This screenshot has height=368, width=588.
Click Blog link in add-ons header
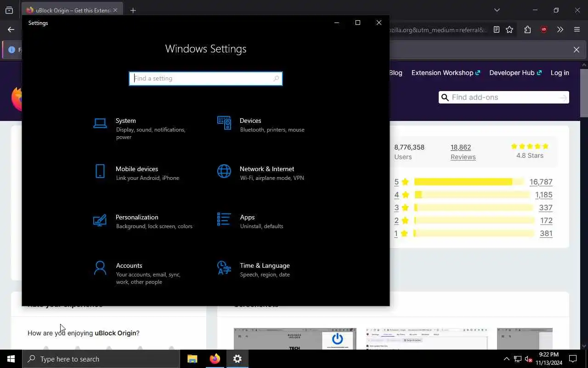coord(396,73)
